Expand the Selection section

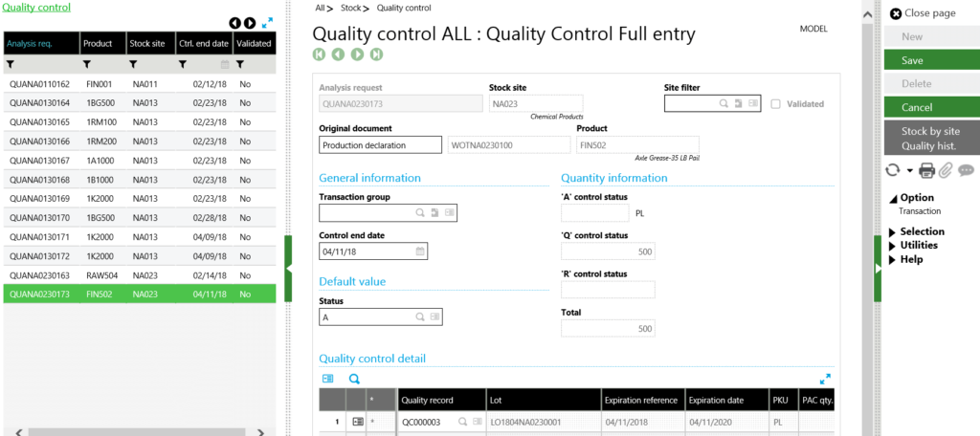(x=893, y=231)
